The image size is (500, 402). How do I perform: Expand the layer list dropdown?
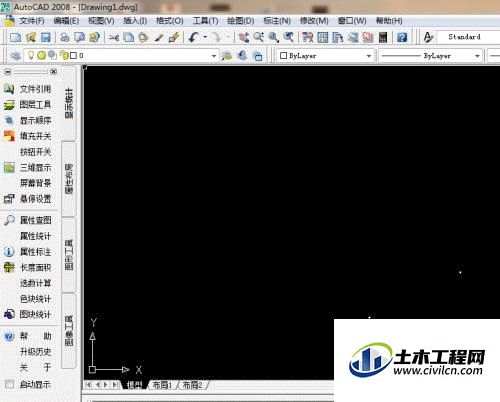click(x=214, y=56)
